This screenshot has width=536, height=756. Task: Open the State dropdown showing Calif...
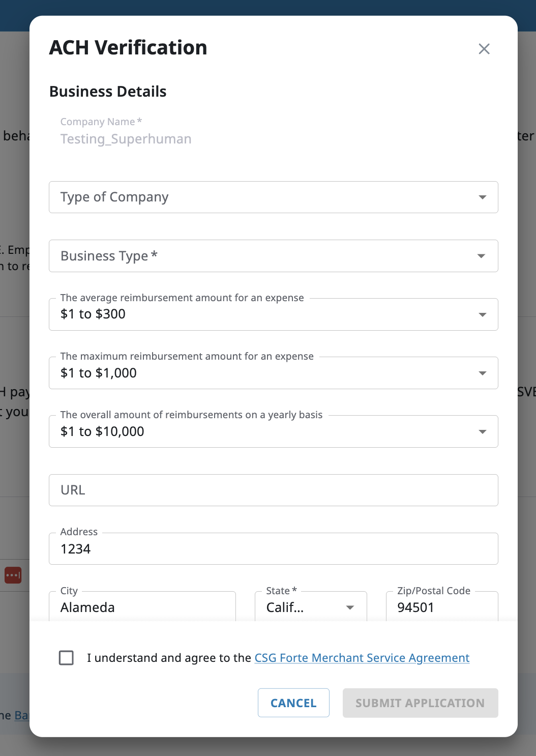310,607
